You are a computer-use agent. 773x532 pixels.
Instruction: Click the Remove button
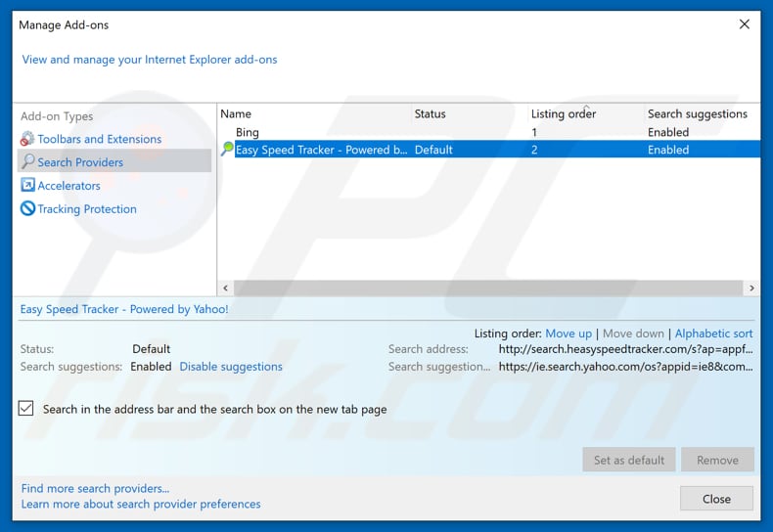tap(717, 460)
